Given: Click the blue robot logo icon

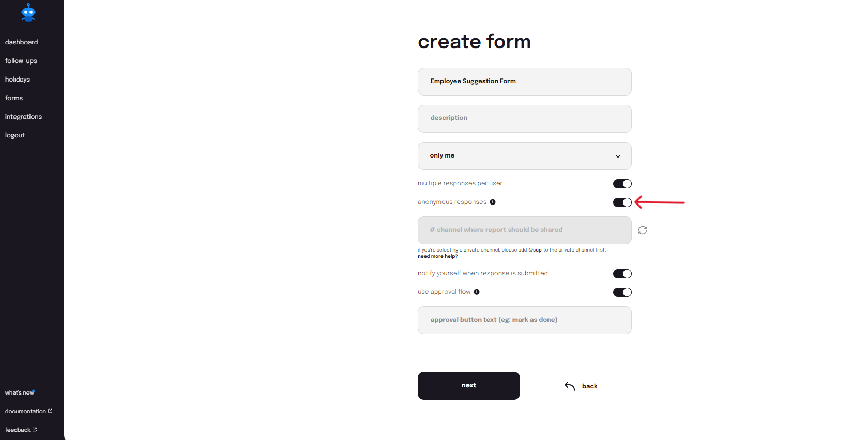Looking at the screenshot, I should tap(28, 13).
